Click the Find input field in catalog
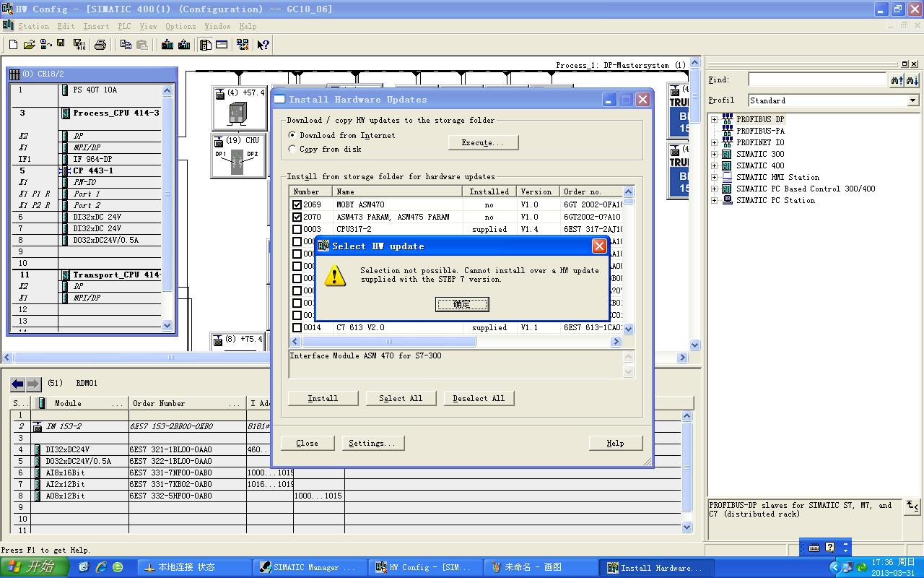The height and width of the screenshot is (578, 924). 817,79
